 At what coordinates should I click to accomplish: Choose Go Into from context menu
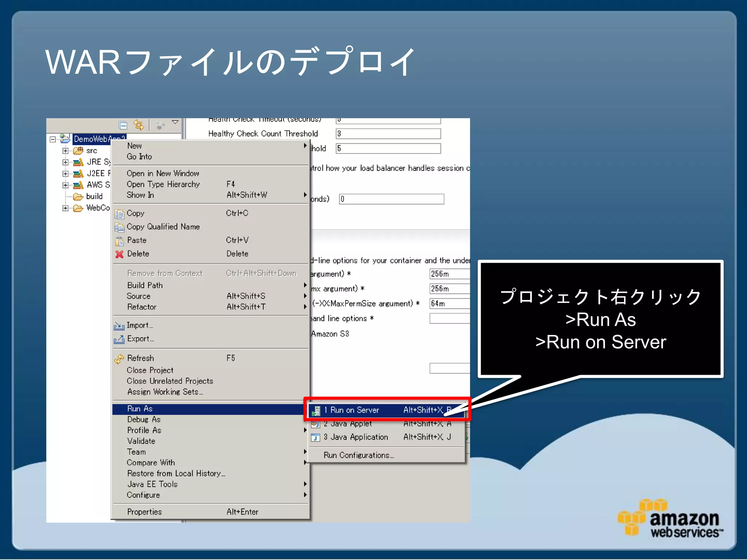(210, 157)
